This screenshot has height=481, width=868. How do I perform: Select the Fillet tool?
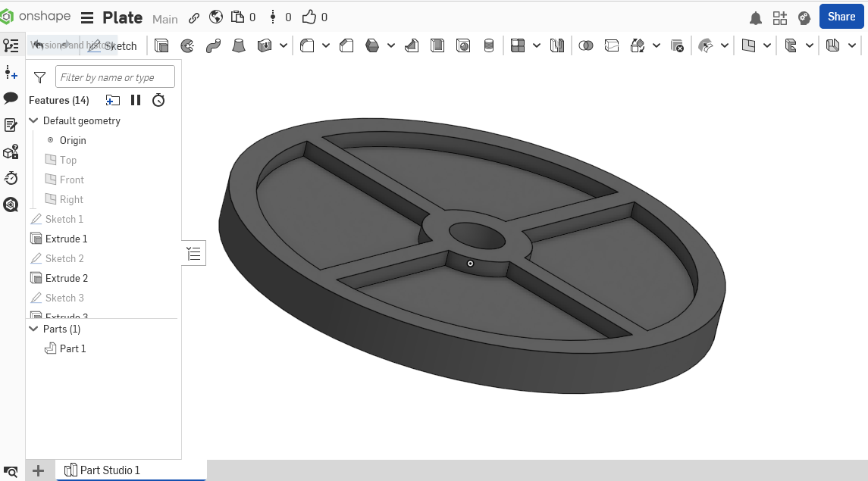click(307, 45)
